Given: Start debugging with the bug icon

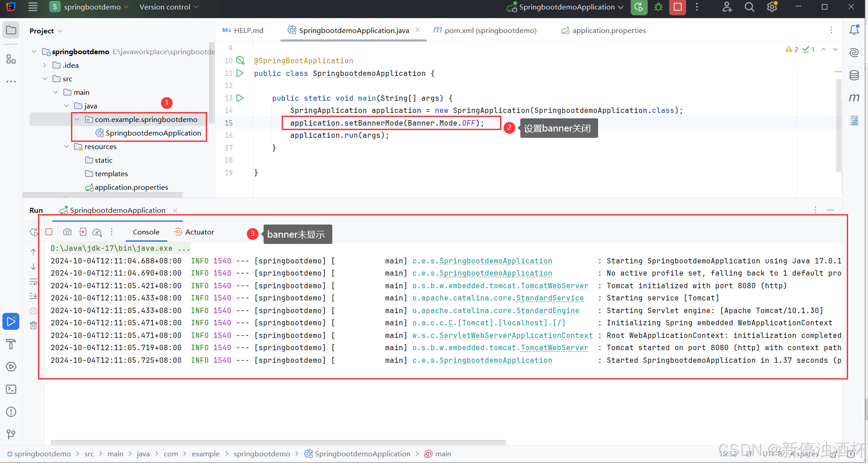Looking at the screenshot, I should pyautogui.click(x=659, y=7).
